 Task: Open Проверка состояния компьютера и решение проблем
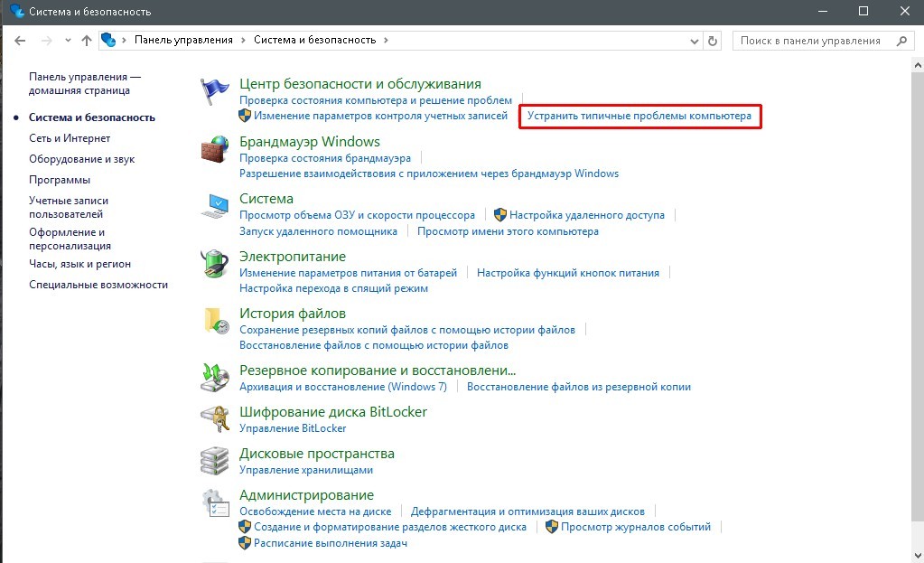pyautogui.click(x=376, y=100)
